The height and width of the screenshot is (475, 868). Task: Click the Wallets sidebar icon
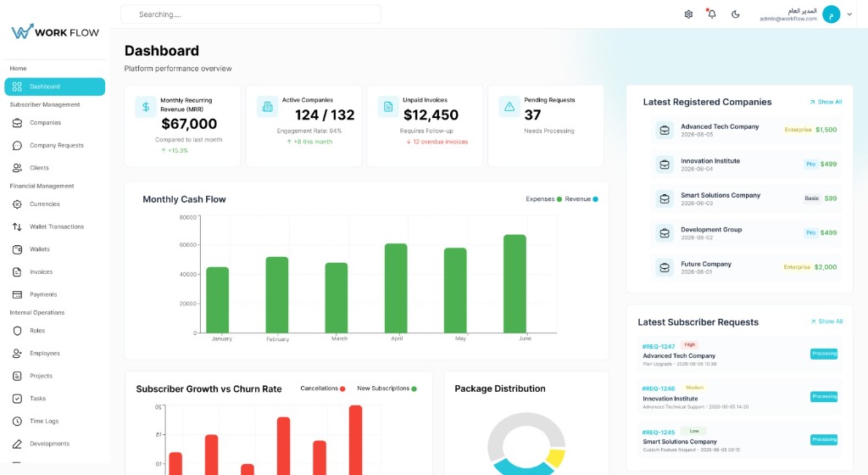[x=17, y=249]
